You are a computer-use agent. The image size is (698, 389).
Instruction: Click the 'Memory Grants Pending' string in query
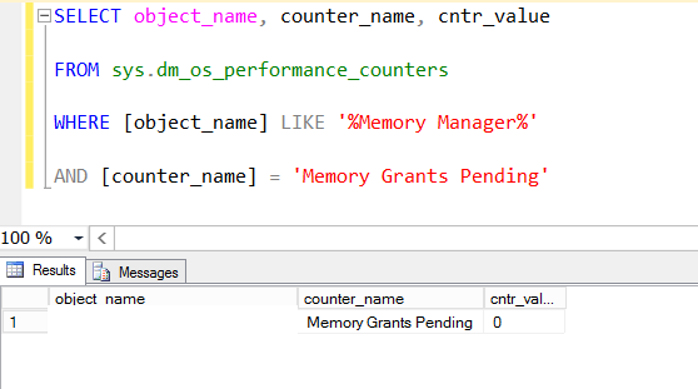(x=420, y=176)
